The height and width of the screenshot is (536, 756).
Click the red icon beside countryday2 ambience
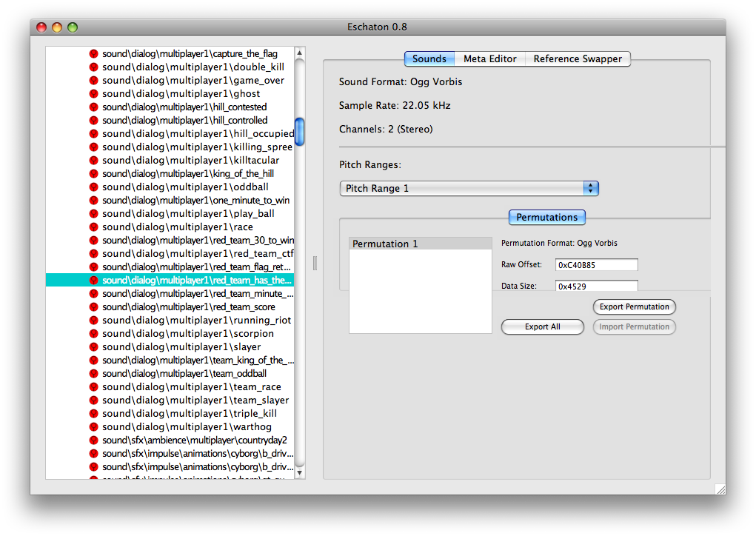(x=94, y=440)
